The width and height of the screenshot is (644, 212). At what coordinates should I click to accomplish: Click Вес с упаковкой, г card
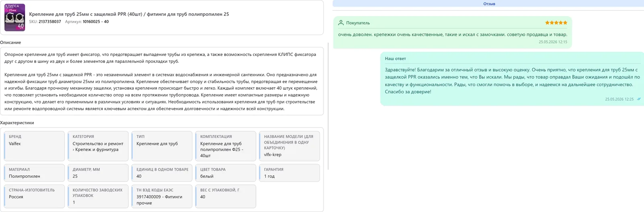tap(225, 196)
